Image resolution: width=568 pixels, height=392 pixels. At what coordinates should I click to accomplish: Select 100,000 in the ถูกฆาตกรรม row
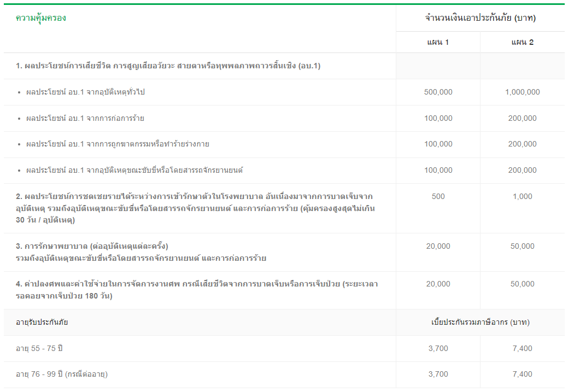(438, 144)
